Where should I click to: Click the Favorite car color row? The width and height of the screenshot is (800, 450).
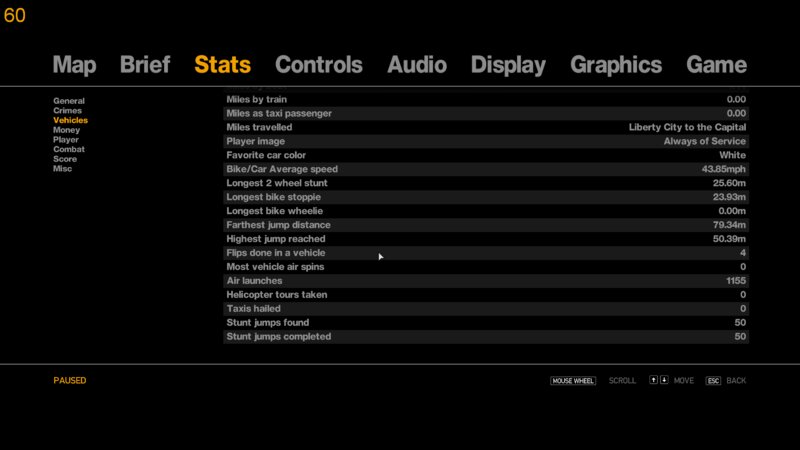coord(486,155)
